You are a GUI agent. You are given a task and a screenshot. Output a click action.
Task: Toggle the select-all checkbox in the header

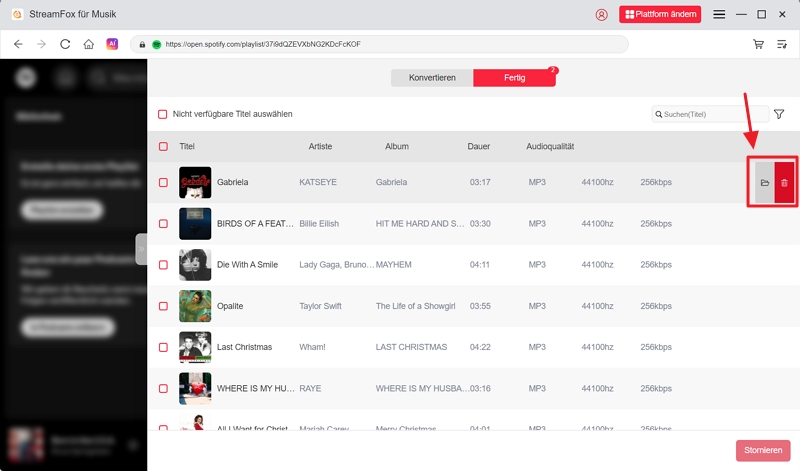coord(163,146)
